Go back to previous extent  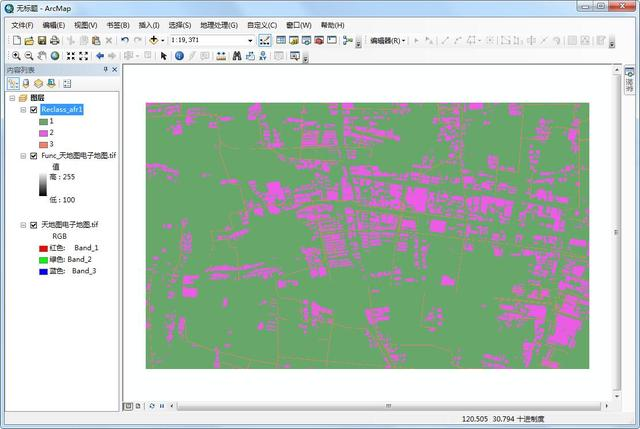(x=100, y=56)
